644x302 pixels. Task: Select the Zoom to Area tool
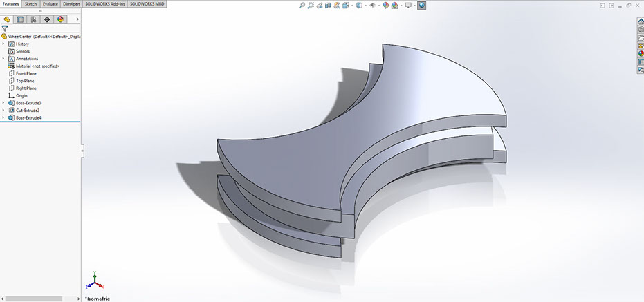(311, 5)
